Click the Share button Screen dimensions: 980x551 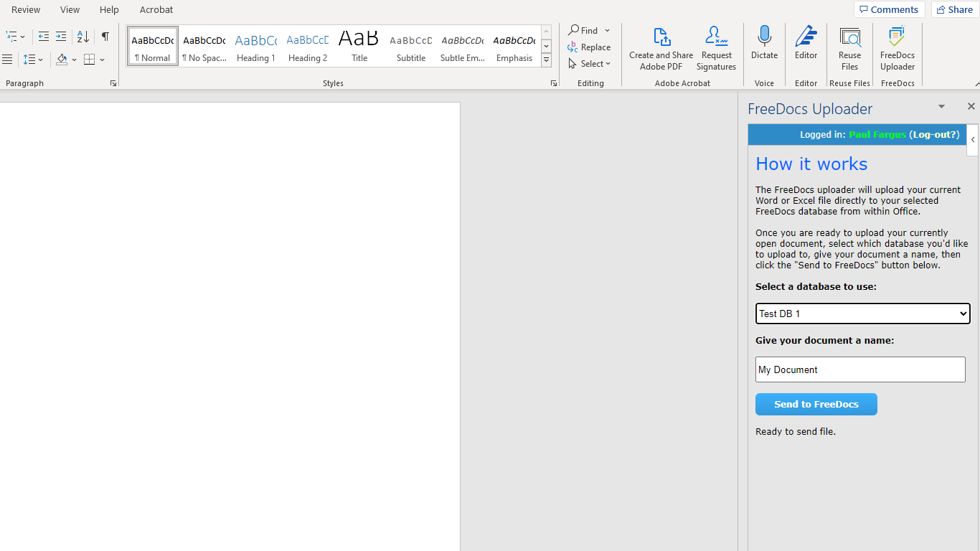[955, 9]
